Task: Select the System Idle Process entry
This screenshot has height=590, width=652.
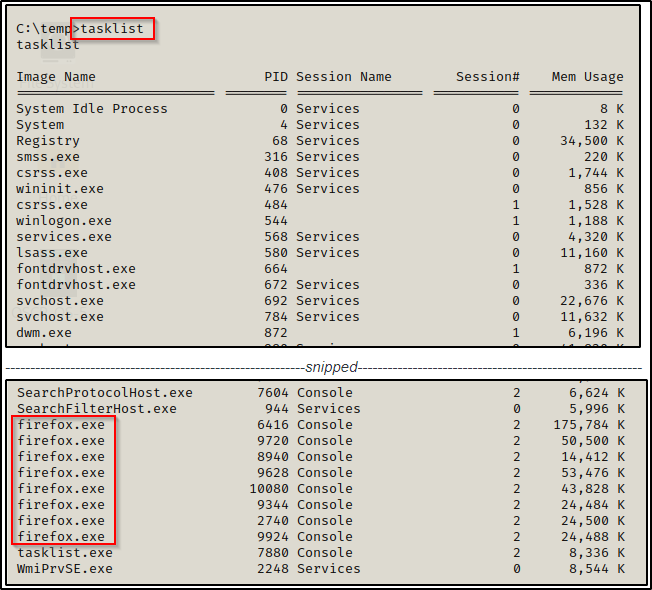Action: [92, 109]
